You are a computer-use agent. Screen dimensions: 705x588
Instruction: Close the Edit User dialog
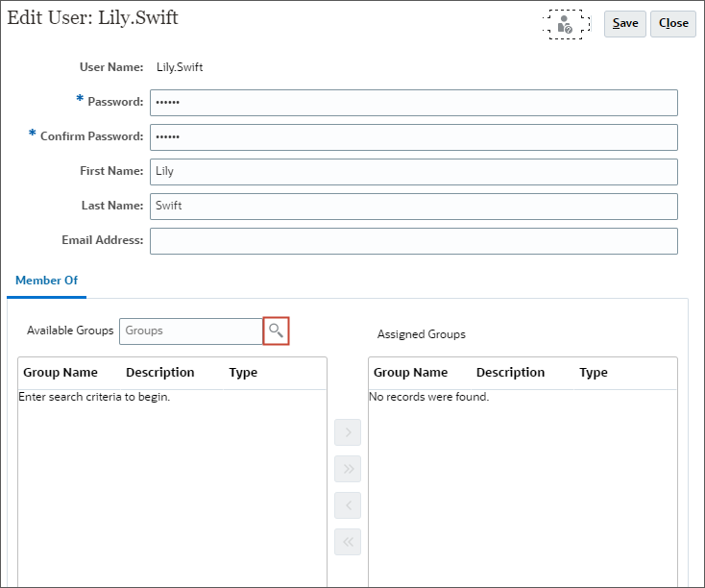[673, 24]
